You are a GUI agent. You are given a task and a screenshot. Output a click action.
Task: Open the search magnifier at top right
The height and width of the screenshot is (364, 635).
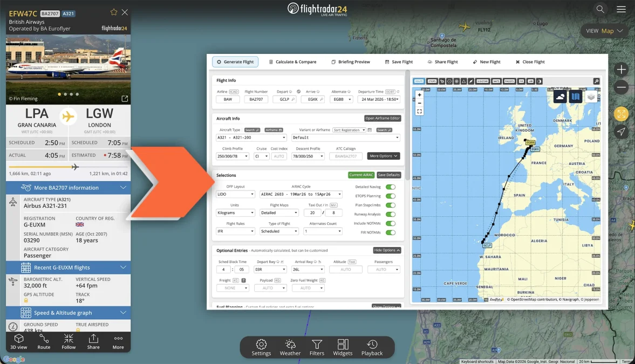coord(600,9)
